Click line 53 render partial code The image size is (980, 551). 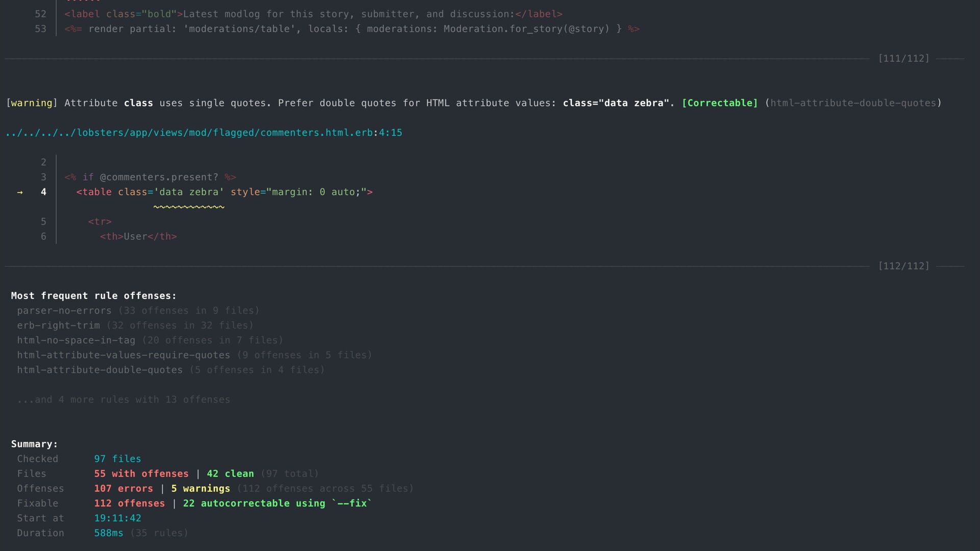[x=352, y=29]
